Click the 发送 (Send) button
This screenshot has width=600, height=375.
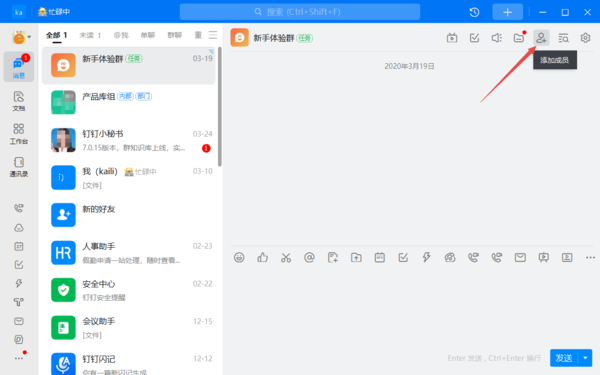(564, 358)
